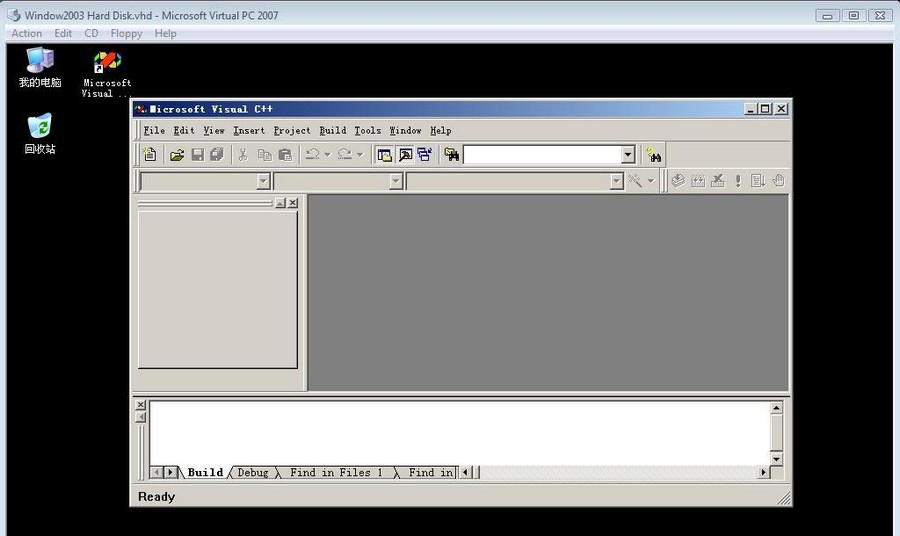Select the 回收站 recycle bin desktop icon
The height and width of the screenshot is (536, 900).
(x=40, y=134)
